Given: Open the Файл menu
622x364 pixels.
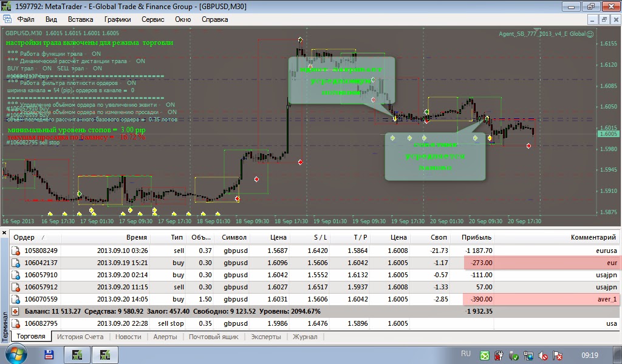Looking at the screenshot, I should pyautogui.click(x=26, y=19).
